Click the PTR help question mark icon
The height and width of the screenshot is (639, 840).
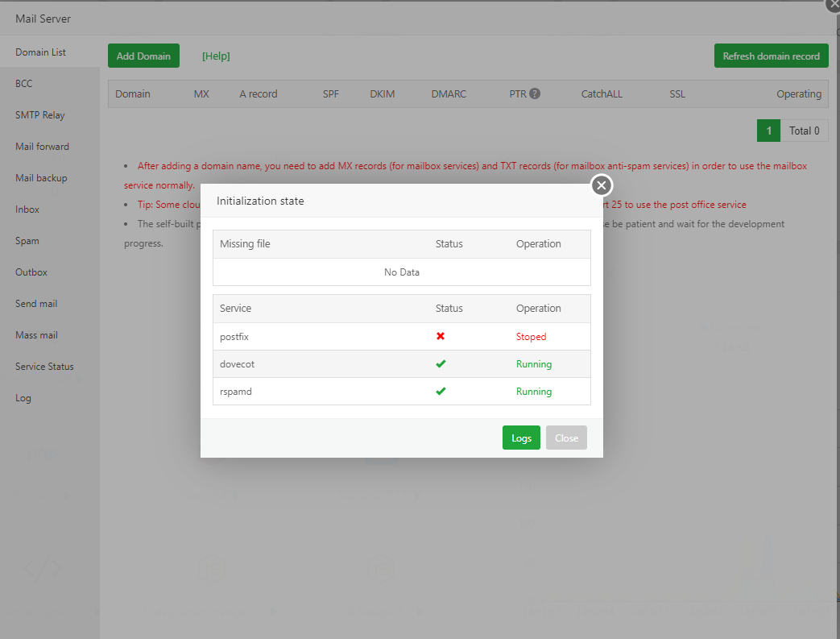click(535, 93)
